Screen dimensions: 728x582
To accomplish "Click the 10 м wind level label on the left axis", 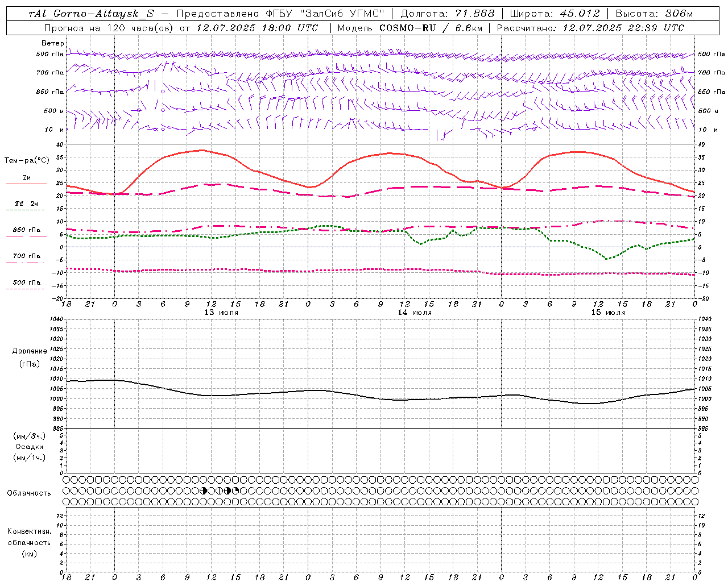I will tap(54, 130).
